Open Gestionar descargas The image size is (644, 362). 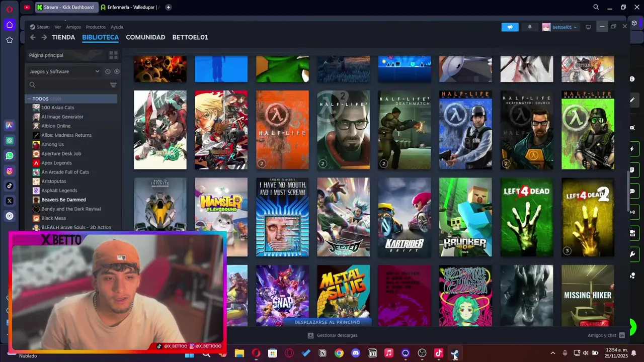click(333, 335)
